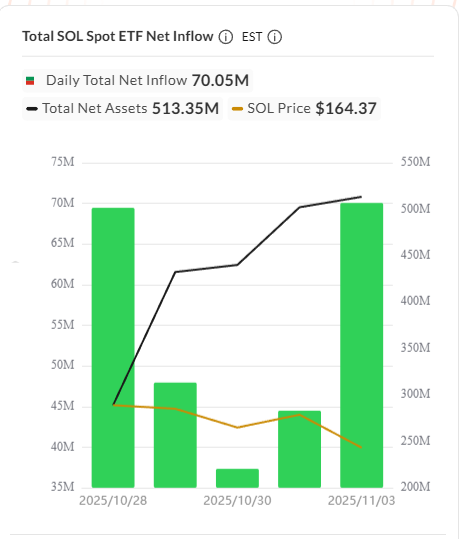
Task: Click the green/red Daily Net Inflow swatch
Action: (30, 81)
